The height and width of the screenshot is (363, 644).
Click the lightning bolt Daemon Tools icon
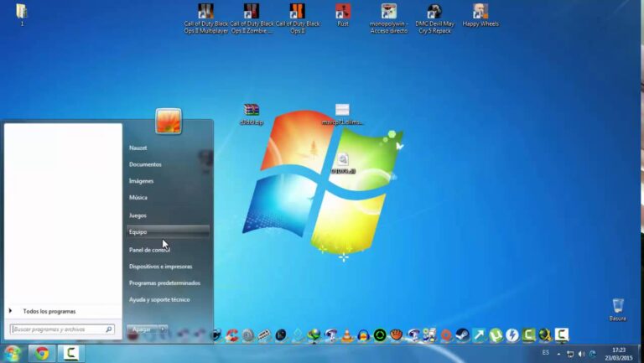point(512,335)
